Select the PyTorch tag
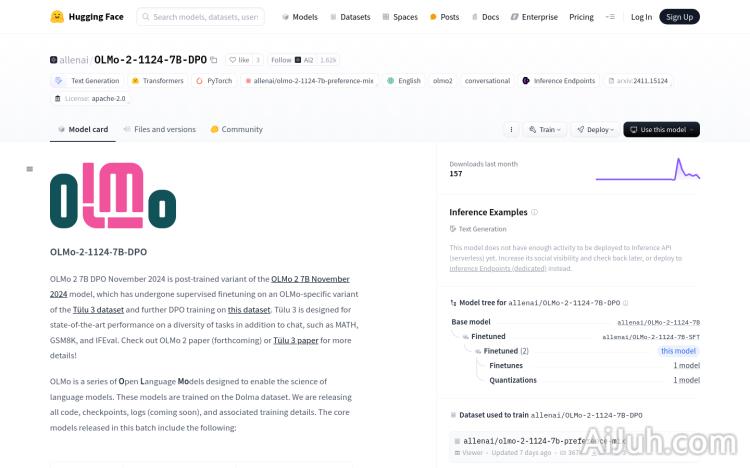 214,81
